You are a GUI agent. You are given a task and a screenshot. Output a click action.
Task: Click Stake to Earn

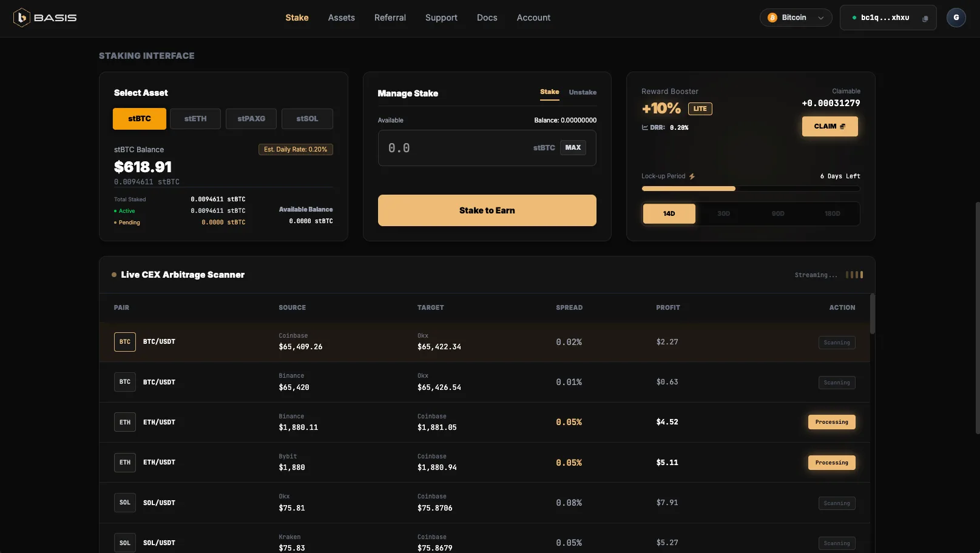click(x=487, y=210)
